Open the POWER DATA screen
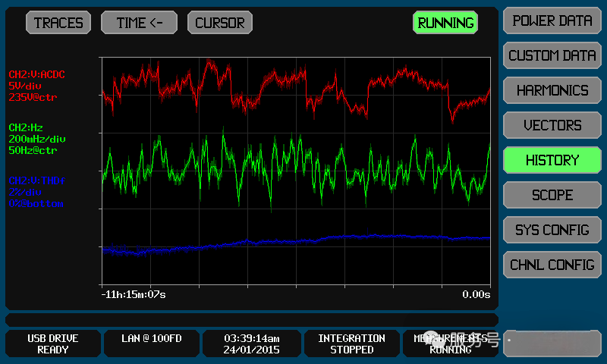 click(x=552, y=21)
